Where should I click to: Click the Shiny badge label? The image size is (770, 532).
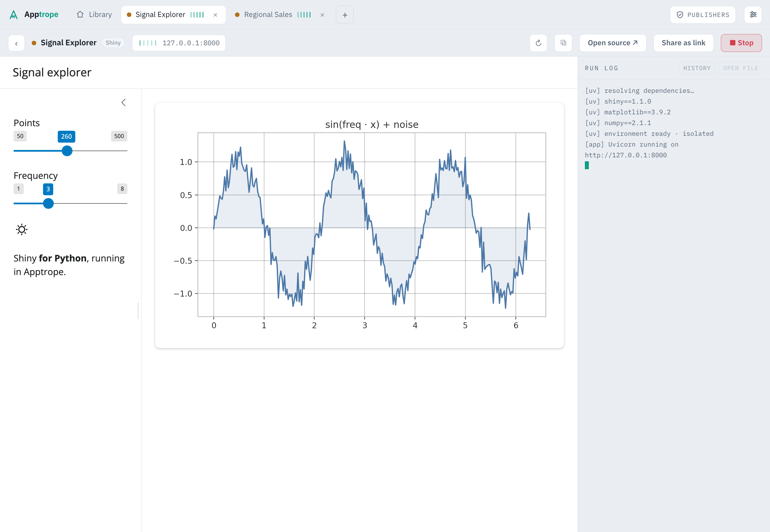[x=113, y=43]
